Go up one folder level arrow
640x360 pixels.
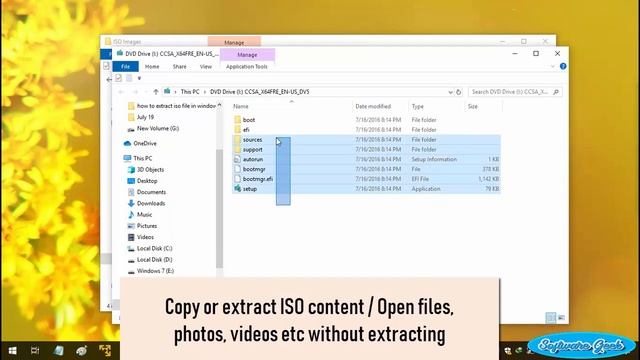click(156, 92)
